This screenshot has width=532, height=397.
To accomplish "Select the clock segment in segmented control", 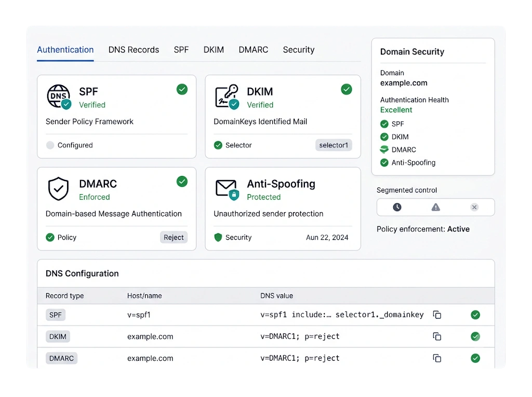I will [x=397, y=207].
